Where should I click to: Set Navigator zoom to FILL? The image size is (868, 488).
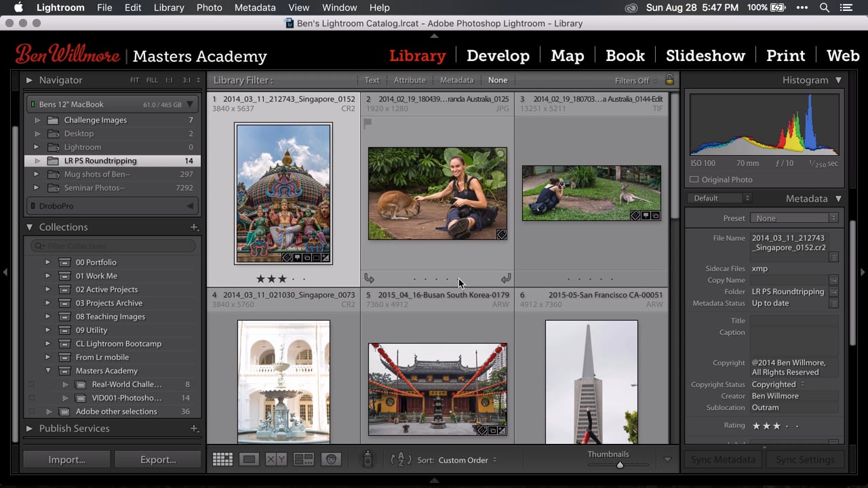coord(152,80)
